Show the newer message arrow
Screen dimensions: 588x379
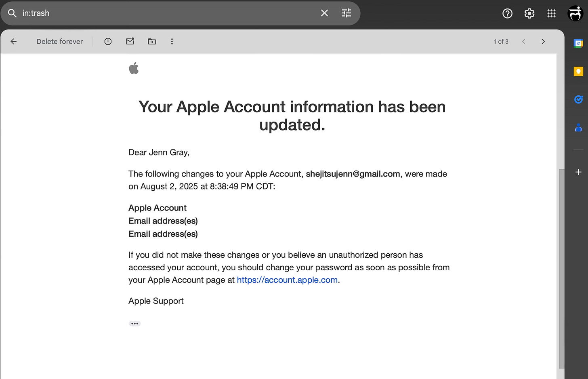[x=524, y=41]
